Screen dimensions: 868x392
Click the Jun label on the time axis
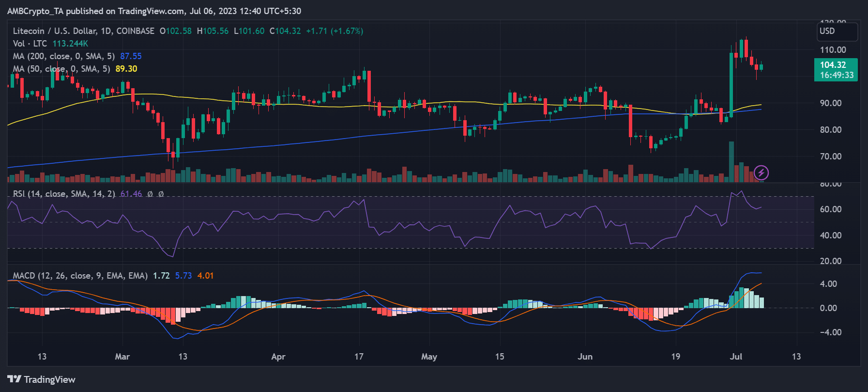pos(585,357)
